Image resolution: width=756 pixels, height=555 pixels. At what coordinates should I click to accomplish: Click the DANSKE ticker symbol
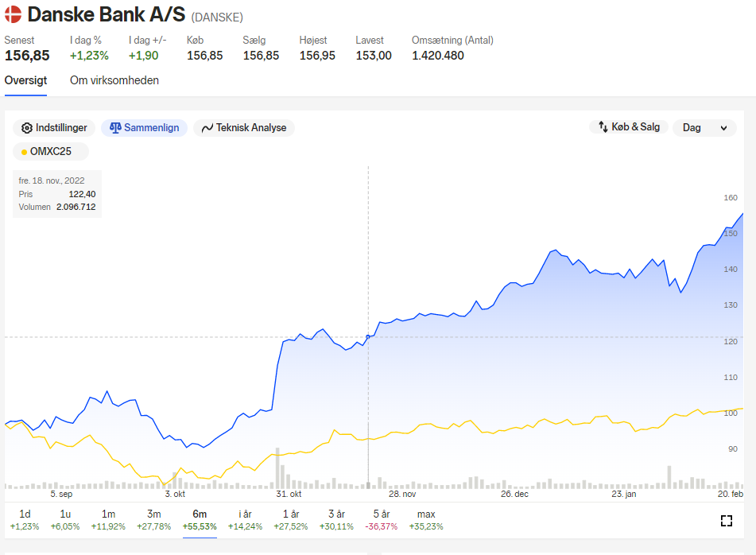click(217, 17)
